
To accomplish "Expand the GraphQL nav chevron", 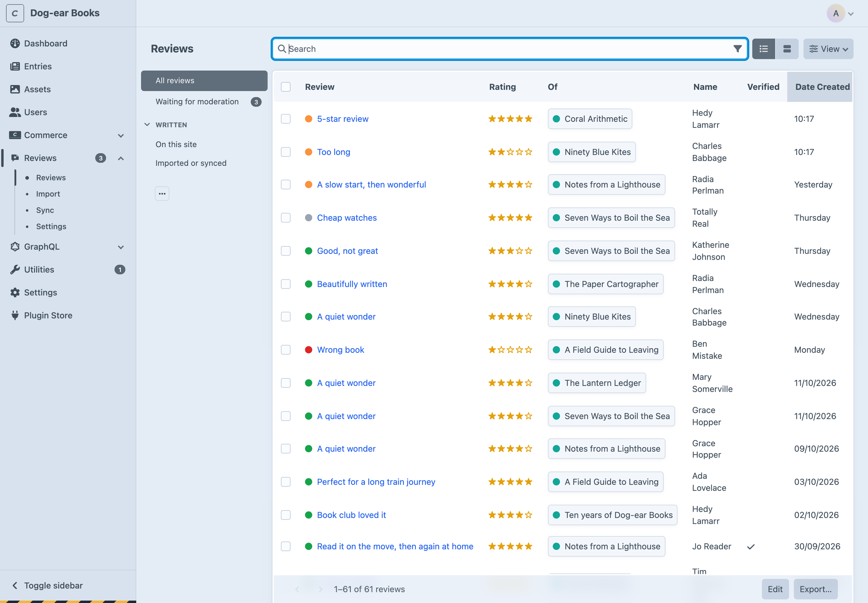I will (x=121, y=247).
